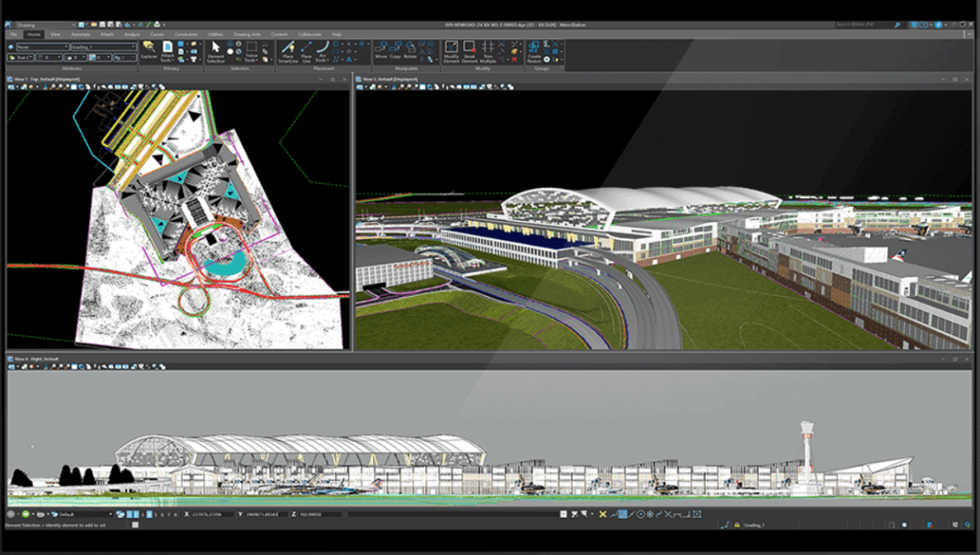Switch to the Annotate ribbon tab

click(82, 34)
